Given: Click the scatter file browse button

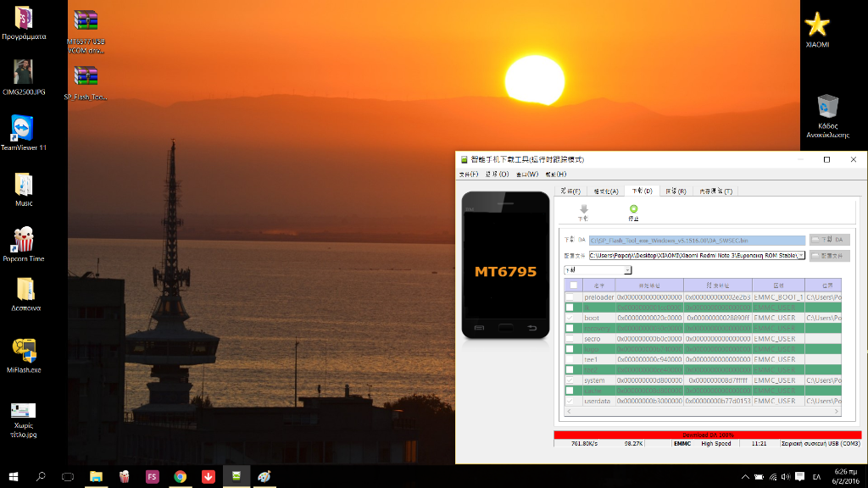Looking at the screenshot, I should point(829,255).
